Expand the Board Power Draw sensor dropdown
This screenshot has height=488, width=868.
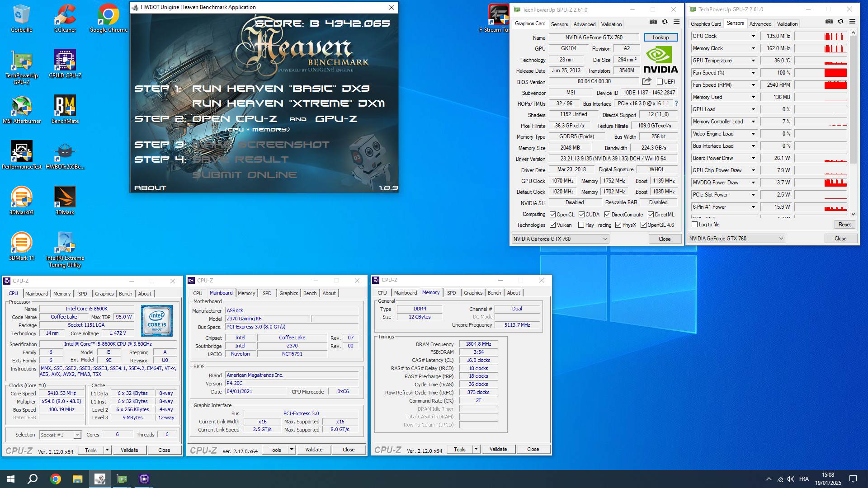[x=753, y=158]
